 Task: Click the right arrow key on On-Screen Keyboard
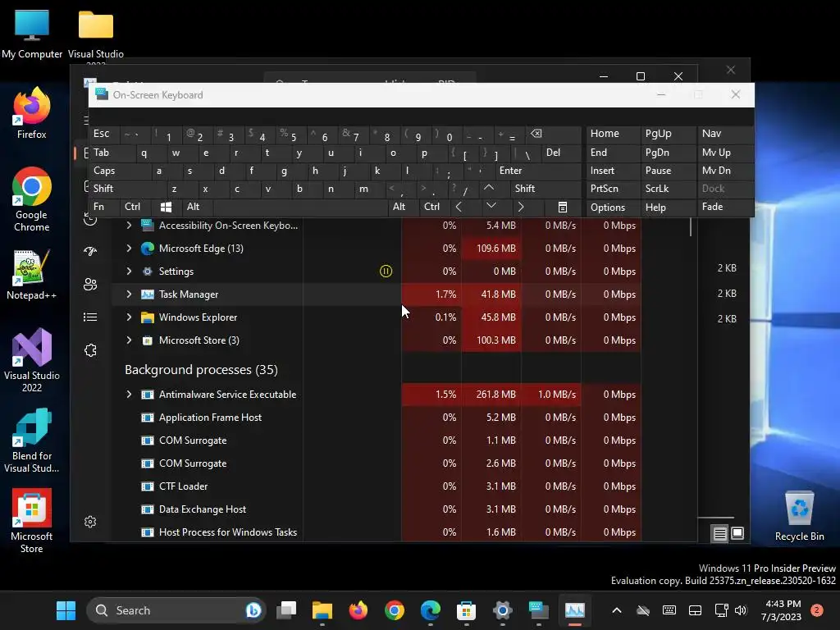tap(521, 207)
